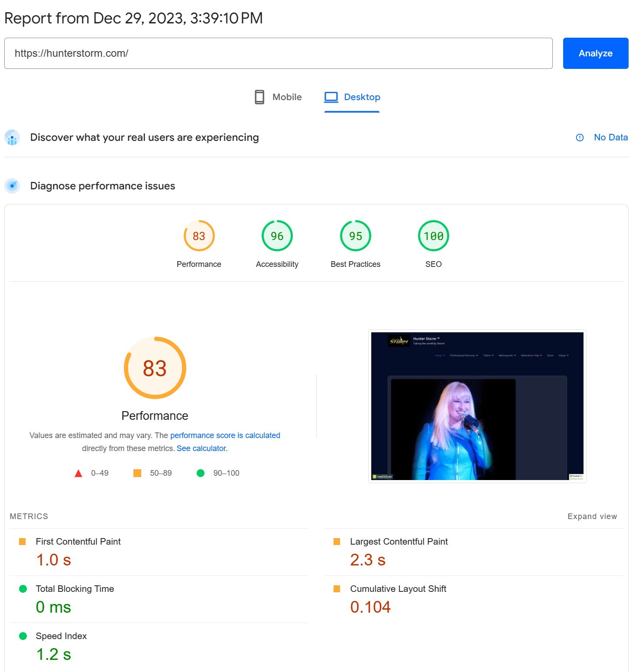Toggle Expand view for metrics

tap(592, 516)
